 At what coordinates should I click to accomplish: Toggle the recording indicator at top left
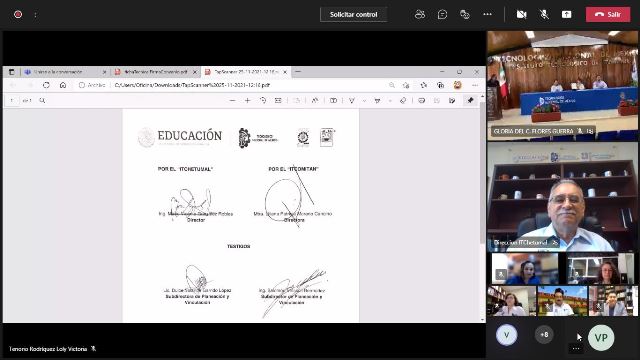point(18,14)
